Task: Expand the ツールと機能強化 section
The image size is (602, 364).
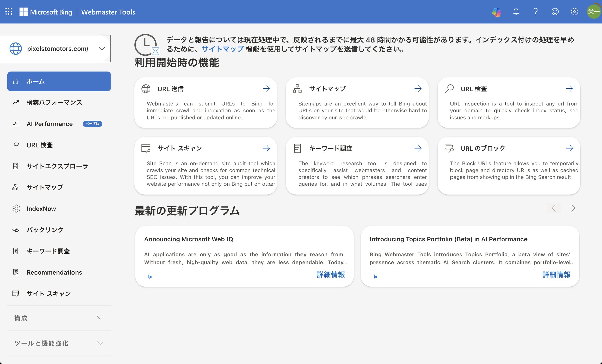Action: [59, 343]
